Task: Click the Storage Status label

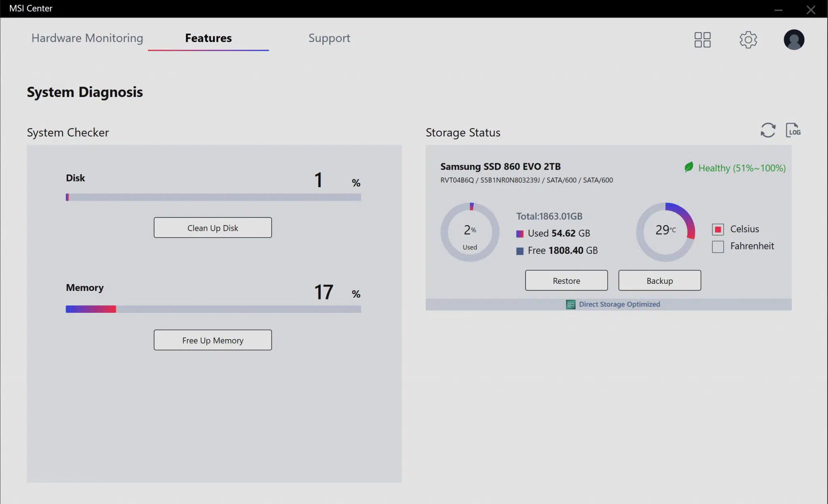Action: 463,133
